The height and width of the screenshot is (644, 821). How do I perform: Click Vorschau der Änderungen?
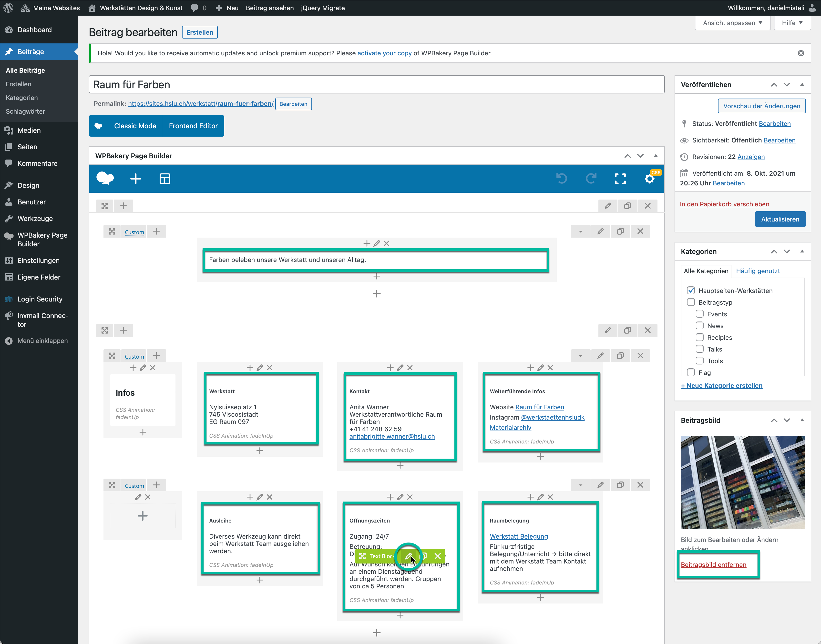point(761,106)
